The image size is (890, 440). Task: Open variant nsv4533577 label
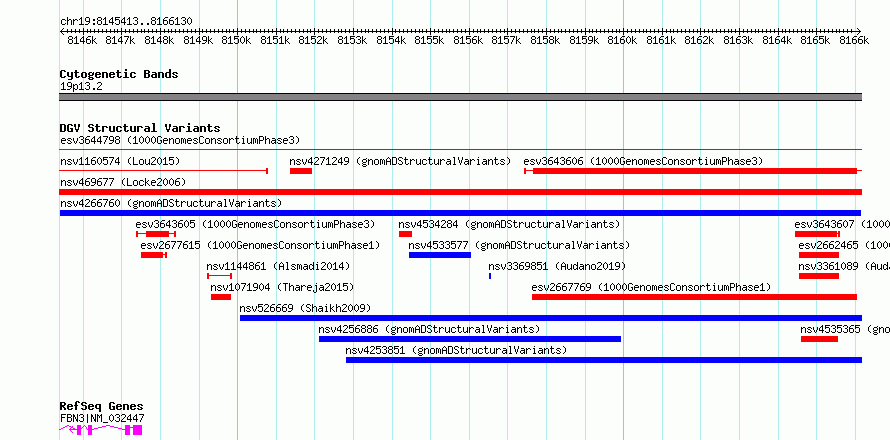pyautogui.click(x=519, y=245)
